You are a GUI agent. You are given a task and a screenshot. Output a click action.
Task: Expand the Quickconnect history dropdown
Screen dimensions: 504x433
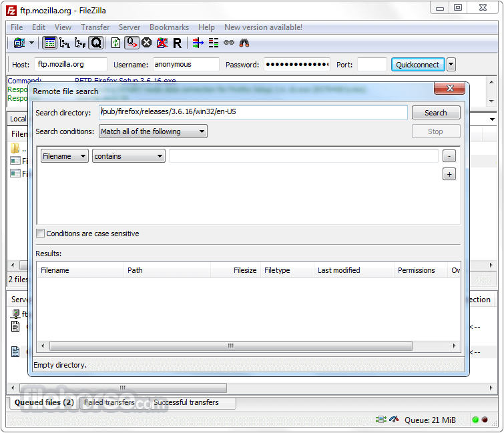pos(451,65)
